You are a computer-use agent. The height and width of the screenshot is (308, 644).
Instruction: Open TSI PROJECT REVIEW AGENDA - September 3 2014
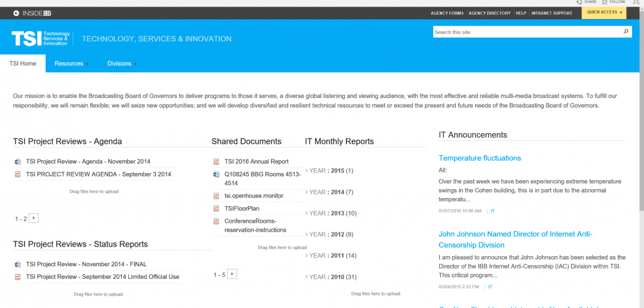pos(99,174)
